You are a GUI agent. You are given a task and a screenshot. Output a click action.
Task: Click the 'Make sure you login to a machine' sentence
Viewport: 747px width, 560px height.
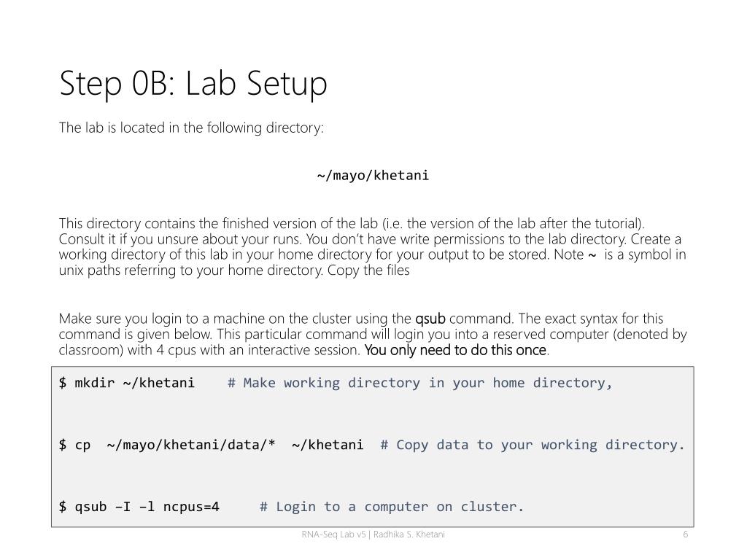[361, 319]
